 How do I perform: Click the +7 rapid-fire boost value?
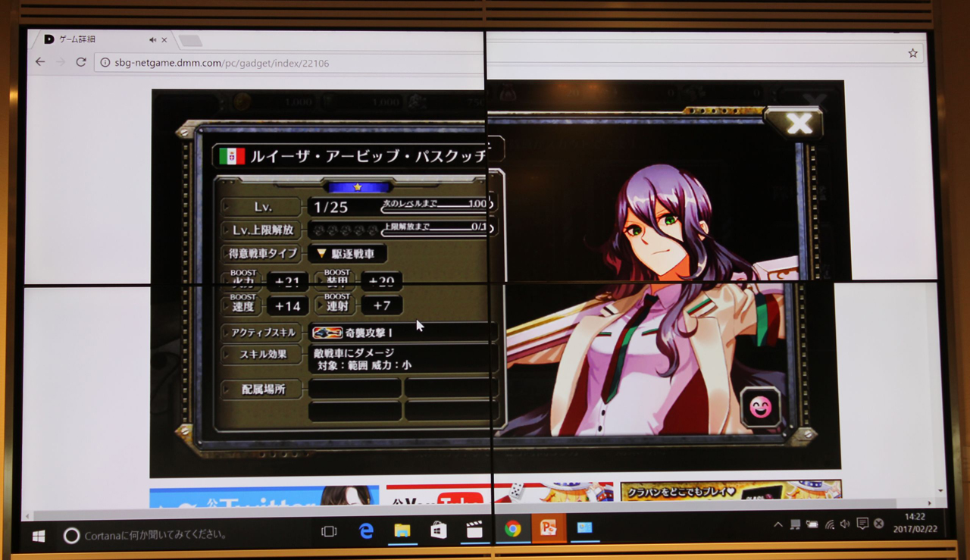tap(381, 305)
